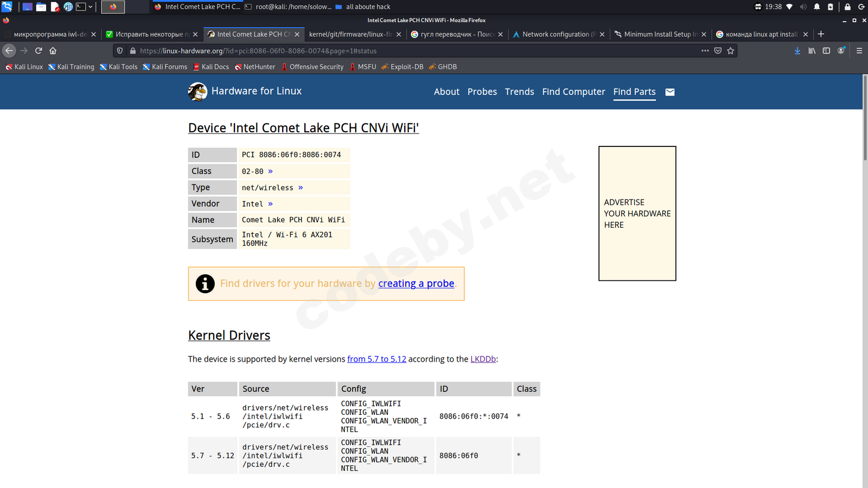Lock the screen with padlock icon
This screenshot has height=488, width=868.
click(847, 7)
